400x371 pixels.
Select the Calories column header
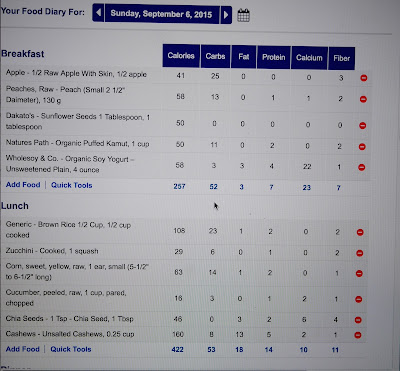tap(181, 56)
